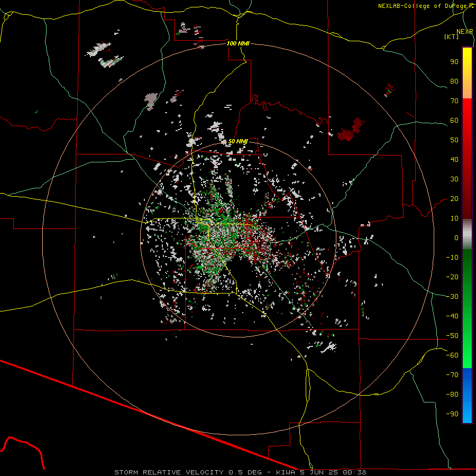Click the -40 scale value
The image size is (476, 476).
[452, 316]
